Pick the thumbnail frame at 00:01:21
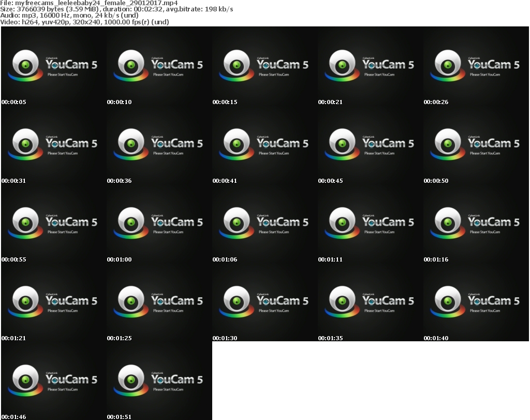Image resolution: width=530 pixels, height=420 pixels. (x=54, y=302)
